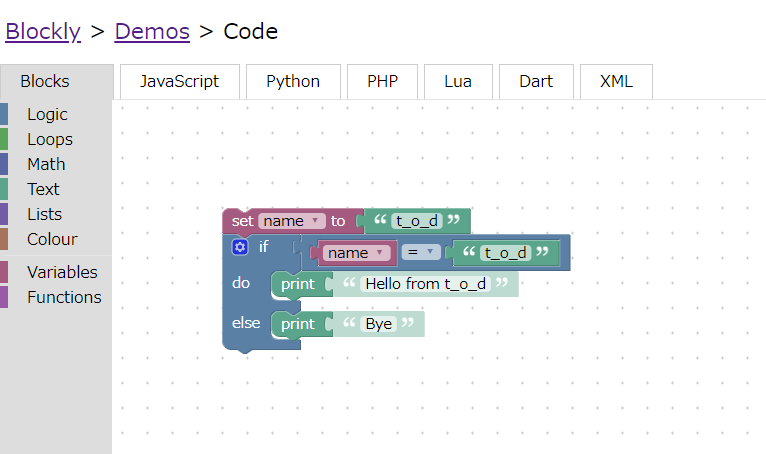
Task: Open the PHP code tab
Action: [x=382, y=82]
